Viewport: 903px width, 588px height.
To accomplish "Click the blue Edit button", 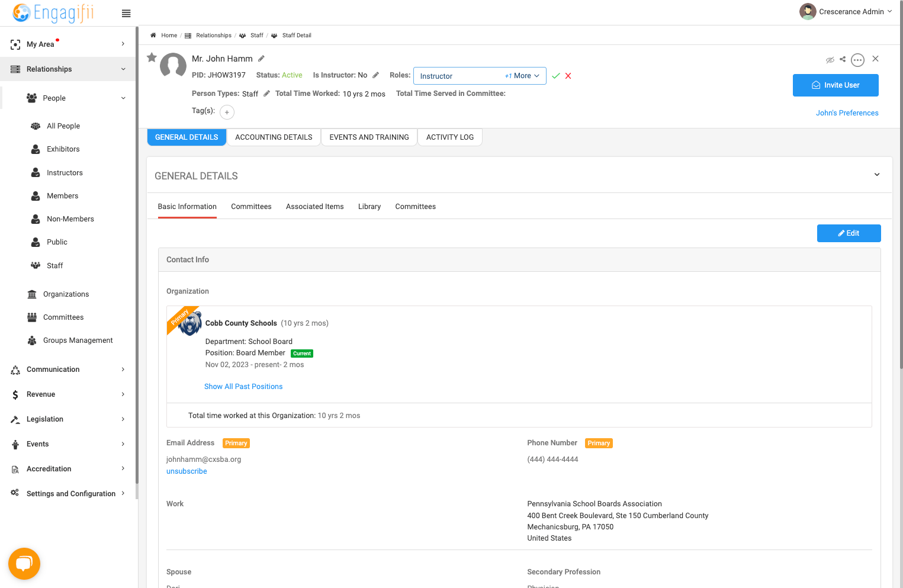I will [849, 233].
